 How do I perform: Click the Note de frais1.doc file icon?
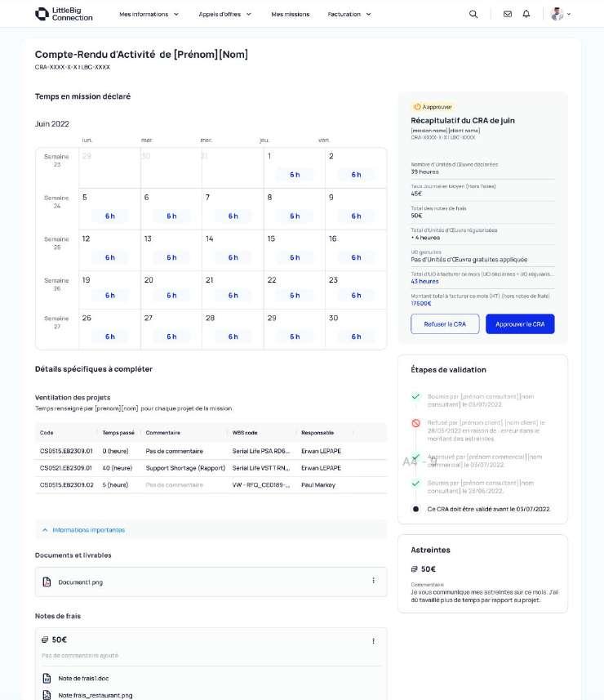(x=47, y=678)
